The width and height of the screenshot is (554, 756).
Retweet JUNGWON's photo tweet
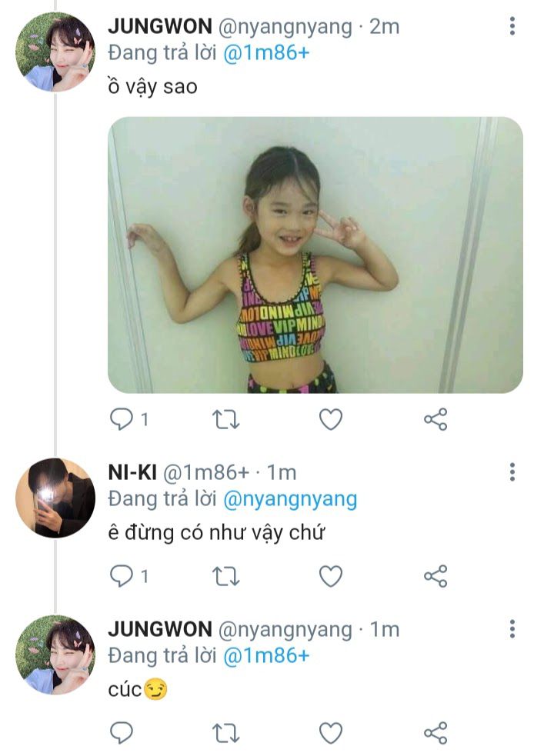point(225,419)
